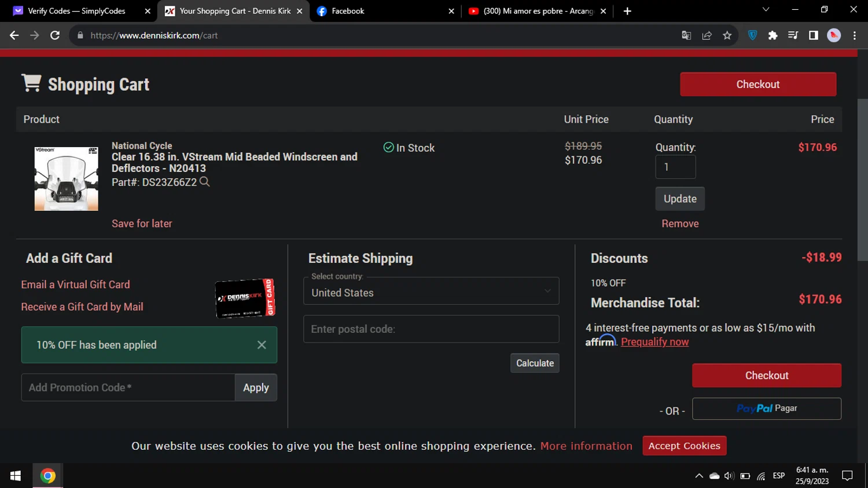
Task: Open the shield extension icon
Action: (752, 35)
